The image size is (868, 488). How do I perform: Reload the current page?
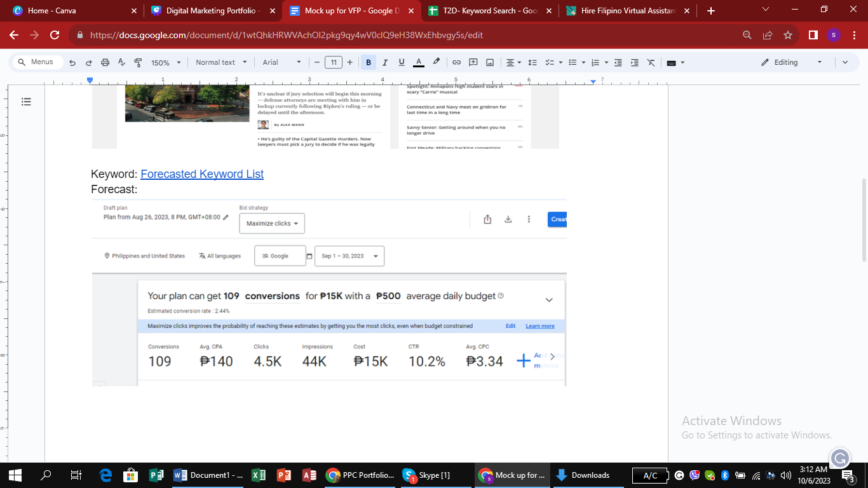click(x=55, y=36)
